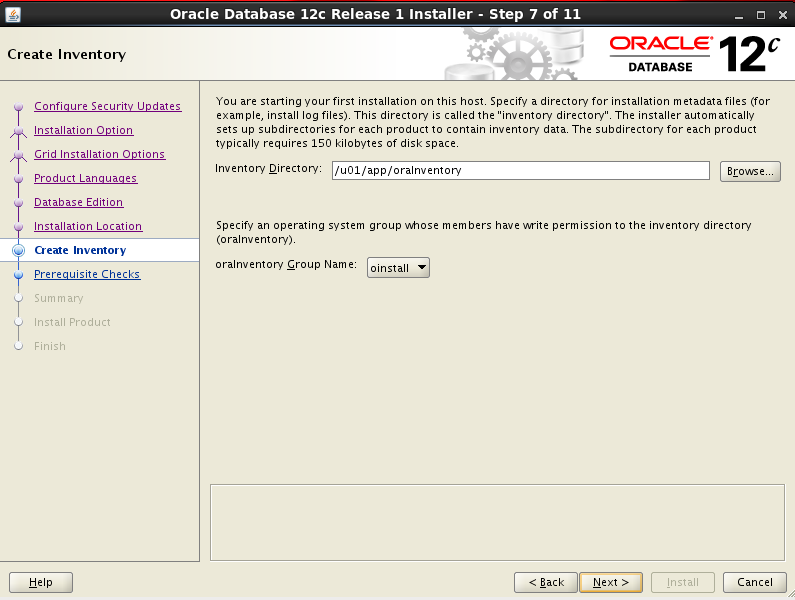Go to Installation Option step
The width and height of the screenshot is (795, 600).
click(84, 130)
